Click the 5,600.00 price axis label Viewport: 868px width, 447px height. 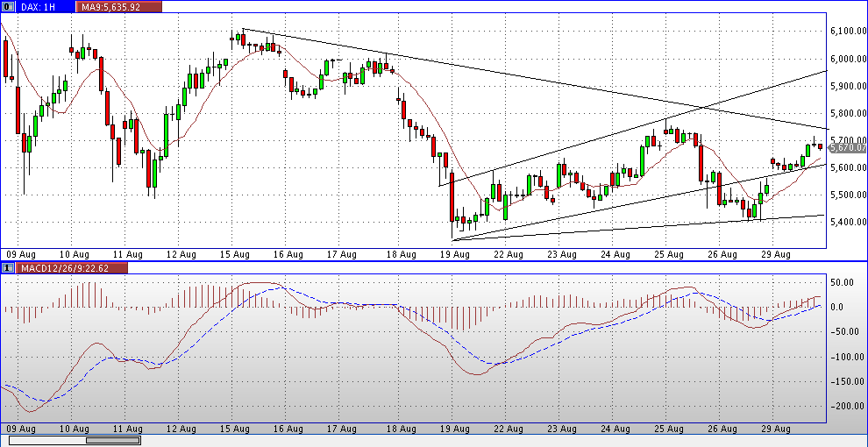[x=848, y=167]
